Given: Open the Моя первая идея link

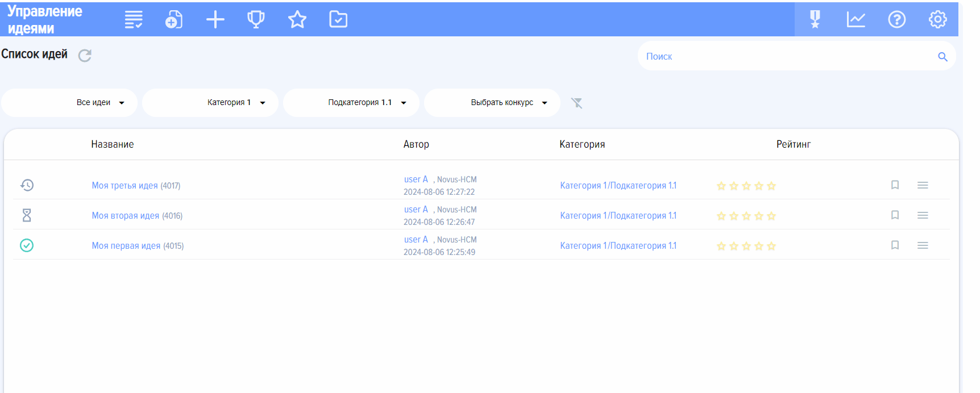Looking at the screenshot, I should click(126, 246).
